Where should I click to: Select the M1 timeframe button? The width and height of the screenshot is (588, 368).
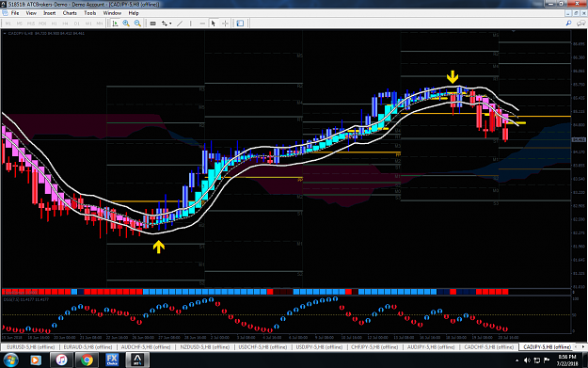coord(8,24)
